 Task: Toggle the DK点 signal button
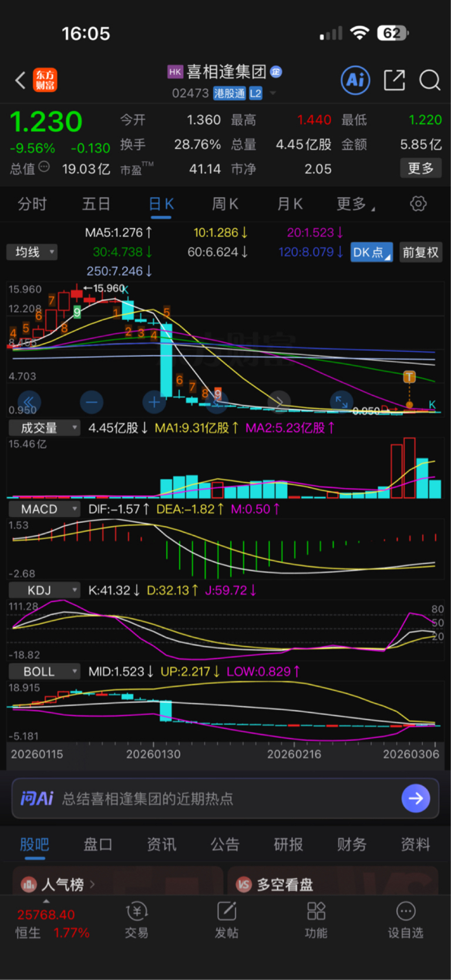click(371, 252)
